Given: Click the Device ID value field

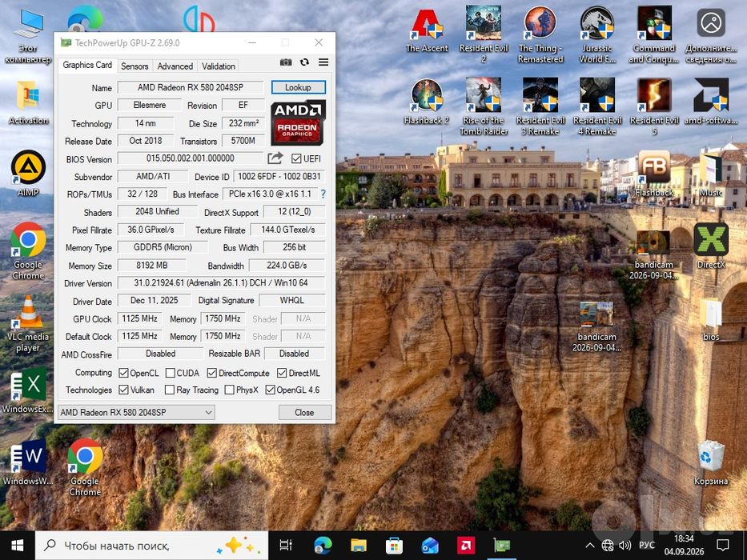Looking at the screenshot, I should pos(279,176).
